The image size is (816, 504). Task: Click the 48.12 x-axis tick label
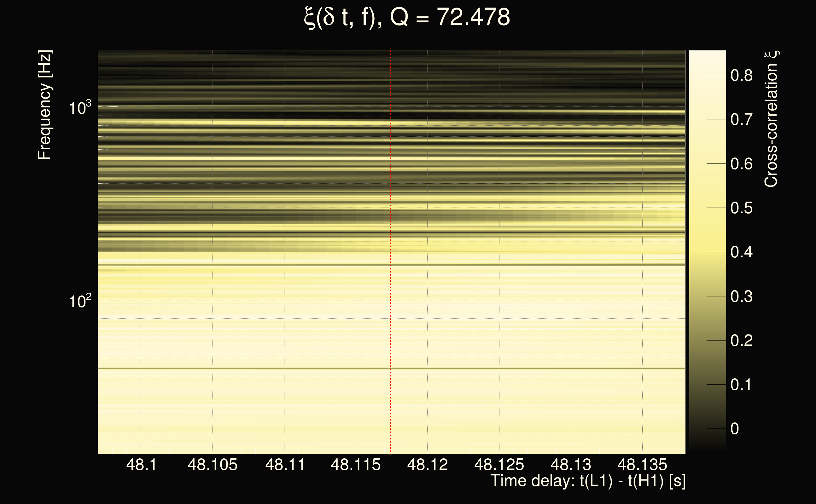click(427, 464)
